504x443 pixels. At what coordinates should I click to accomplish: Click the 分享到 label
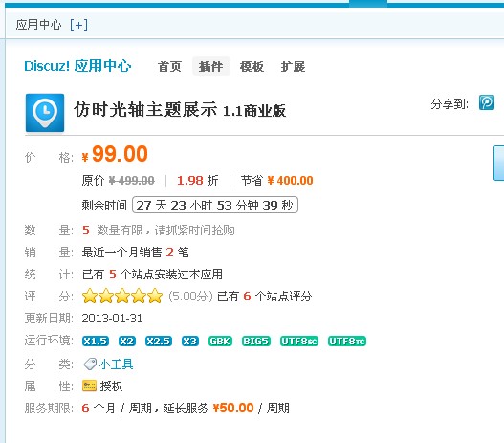pyautogui.click(x=449, y=104)
